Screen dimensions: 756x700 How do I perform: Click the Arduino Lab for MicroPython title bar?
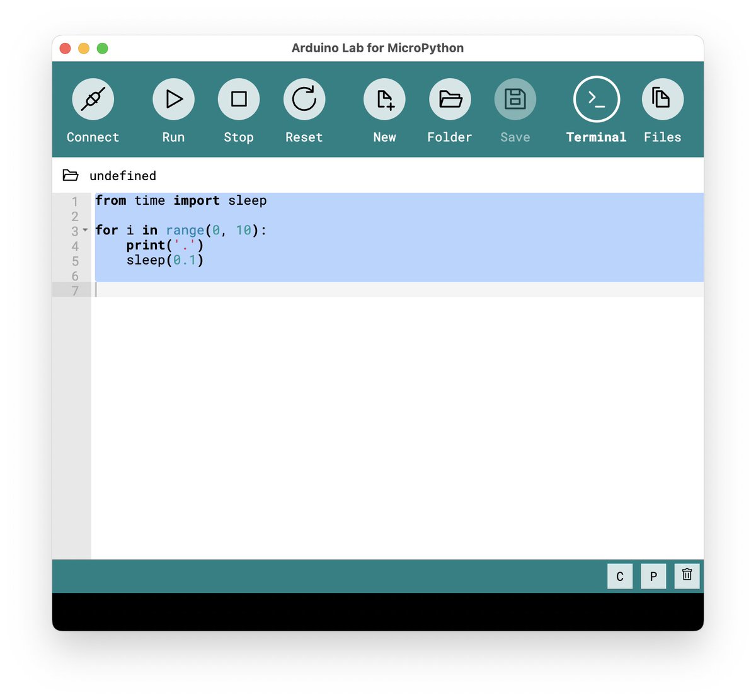pyautogui.click(x=378, y=48)
